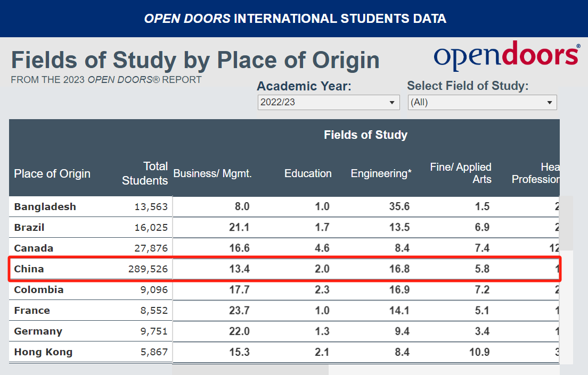Click Bangladesh total students 13,563
The image size is (588, 375).
pyautogui.click(x=151, y=207)
